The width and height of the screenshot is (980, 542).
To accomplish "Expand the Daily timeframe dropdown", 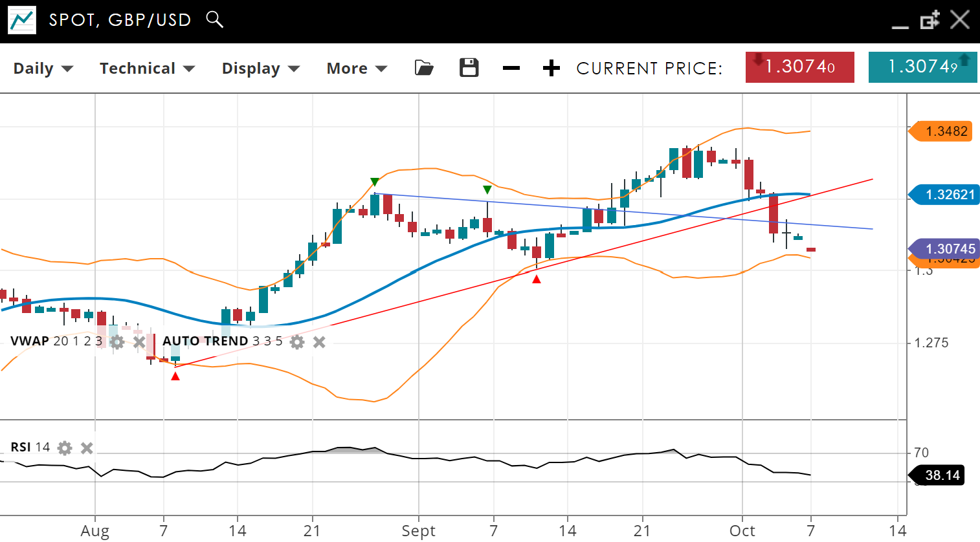I will pyautogui.click(x=43, y=69).
